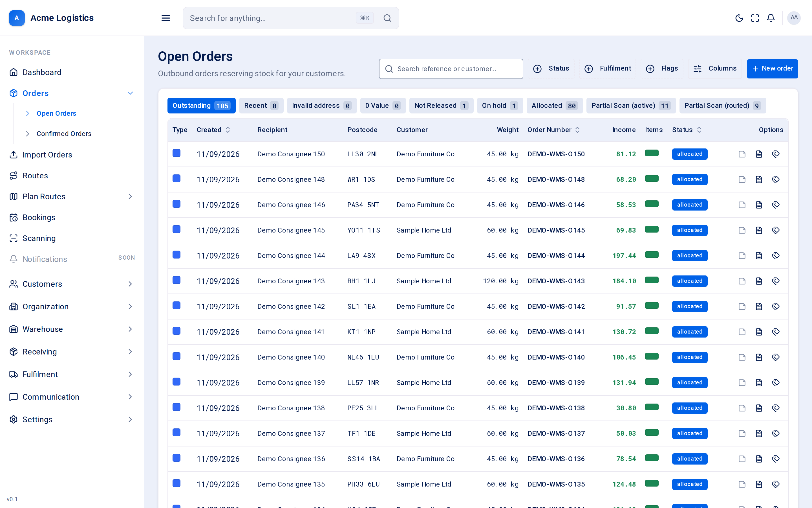Click the allocated badge for DEMO-WMS-0144

(x=690, y=256)
